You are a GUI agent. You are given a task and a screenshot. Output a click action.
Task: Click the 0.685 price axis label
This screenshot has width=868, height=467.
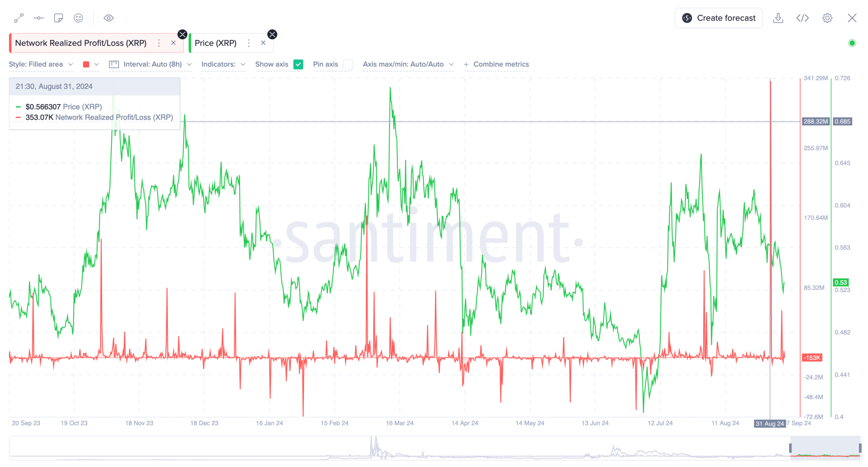click(842, 121)
